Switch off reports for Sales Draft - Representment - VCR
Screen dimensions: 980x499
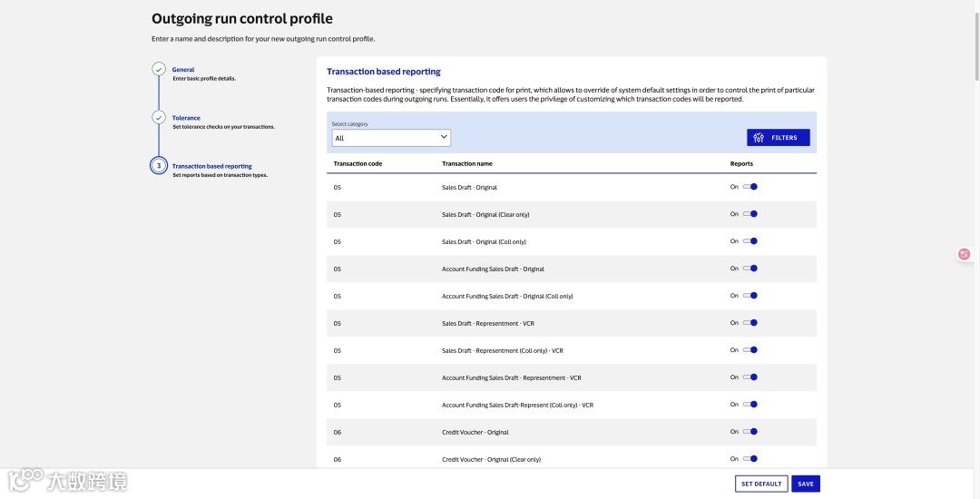pyautogui.click(x=750, y=323)
